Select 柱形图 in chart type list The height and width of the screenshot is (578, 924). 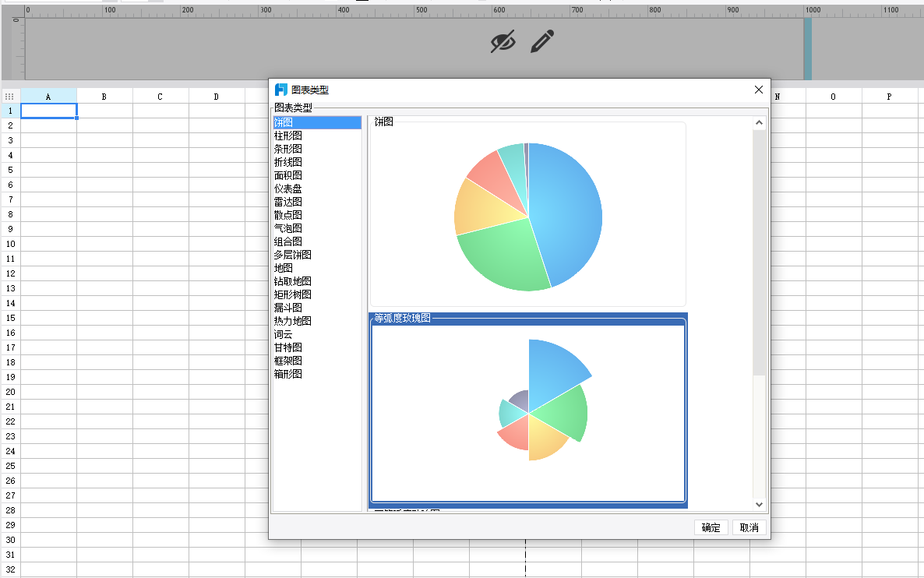tap(317, 136)
